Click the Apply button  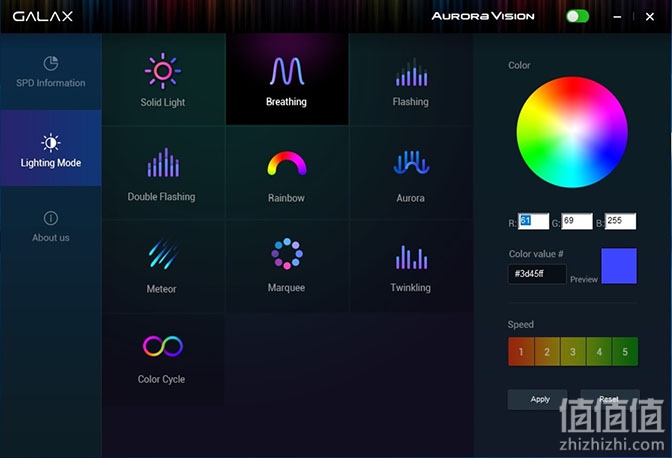pyautogui.click(x=537, y=399)
